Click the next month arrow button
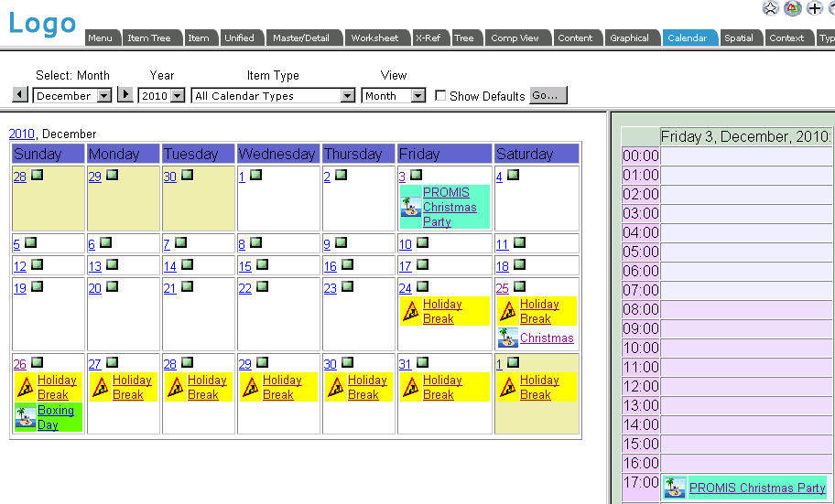This screenshot has height=504, width=835. click(x=126, y=95)
